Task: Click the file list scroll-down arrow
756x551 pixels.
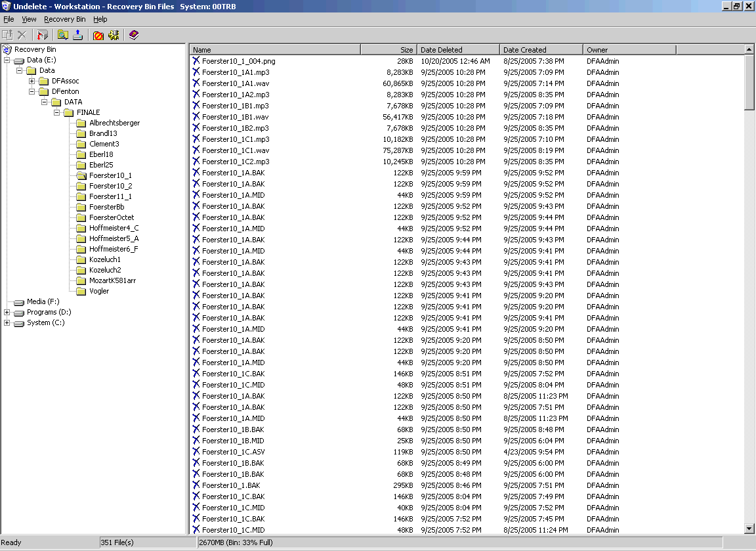Action: (749, 529)
